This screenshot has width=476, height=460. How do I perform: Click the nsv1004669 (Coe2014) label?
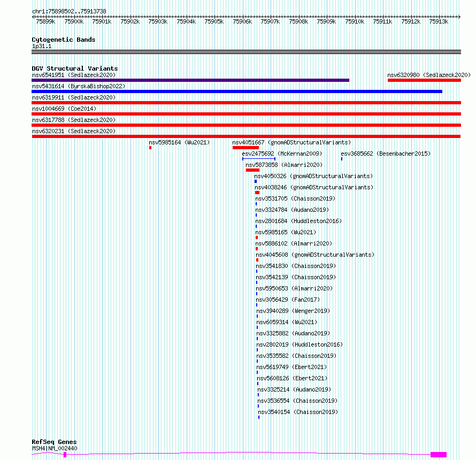point(64,109)
